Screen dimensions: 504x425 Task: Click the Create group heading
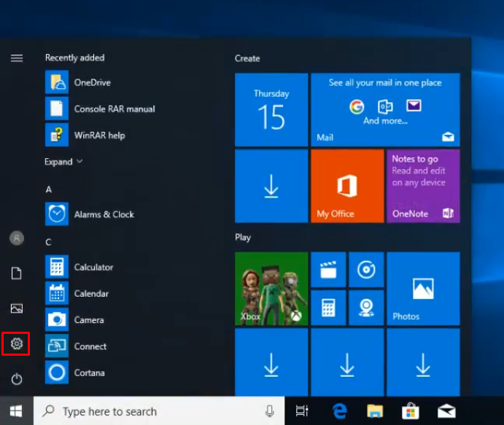(x=247, y=58)
